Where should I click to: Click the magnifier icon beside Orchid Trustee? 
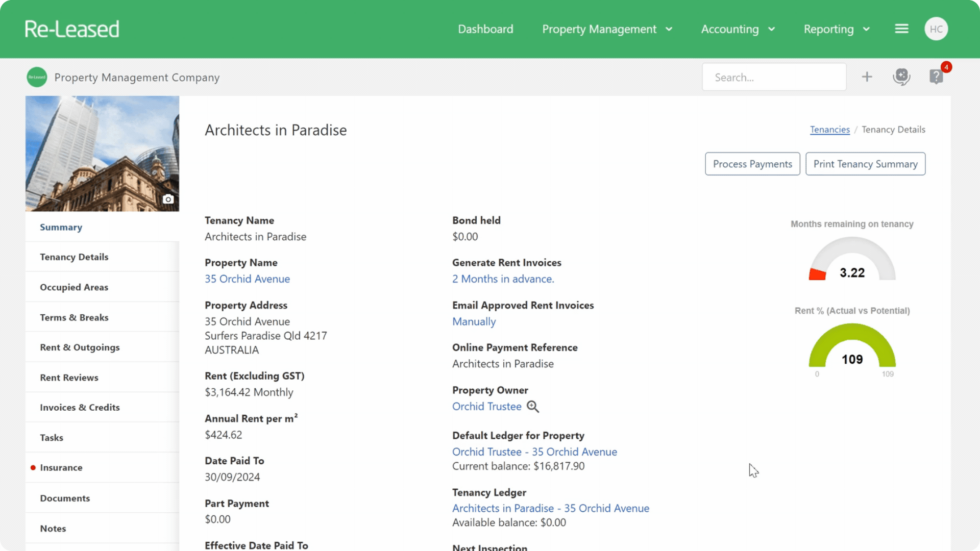click(533, 407)
